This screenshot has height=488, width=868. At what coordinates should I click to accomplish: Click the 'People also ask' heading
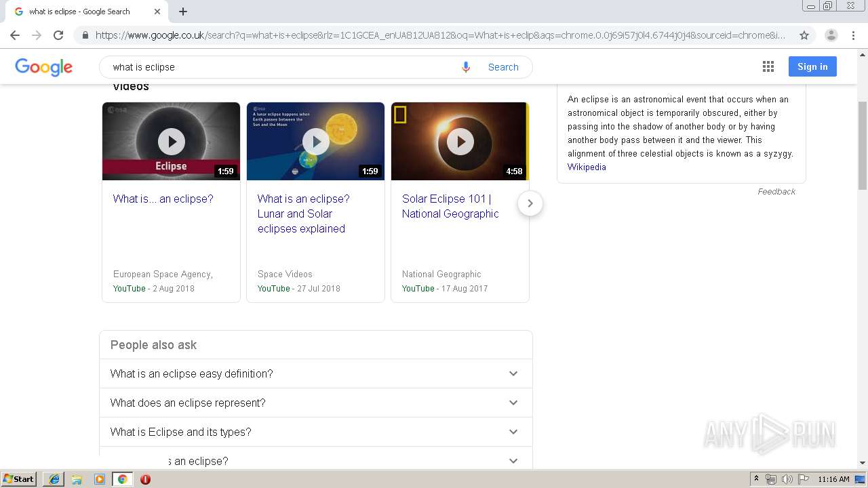coord(153,345)
